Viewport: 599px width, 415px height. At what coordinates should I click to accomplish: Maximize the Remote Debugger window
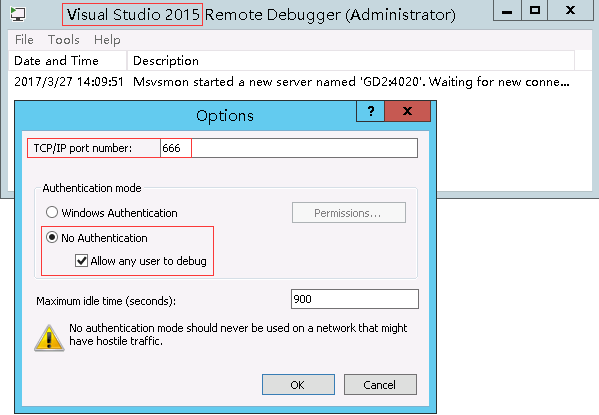(x=534, y=10)
